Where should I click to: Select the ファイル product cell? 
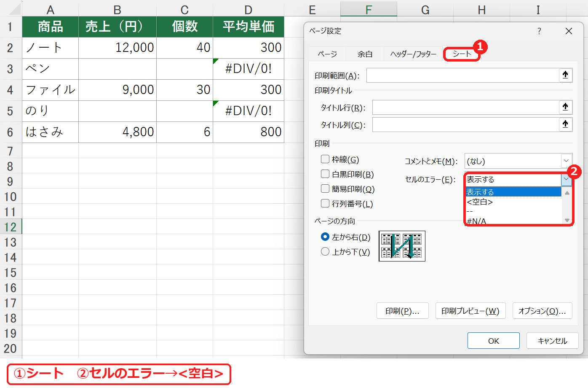click(51, 90)
